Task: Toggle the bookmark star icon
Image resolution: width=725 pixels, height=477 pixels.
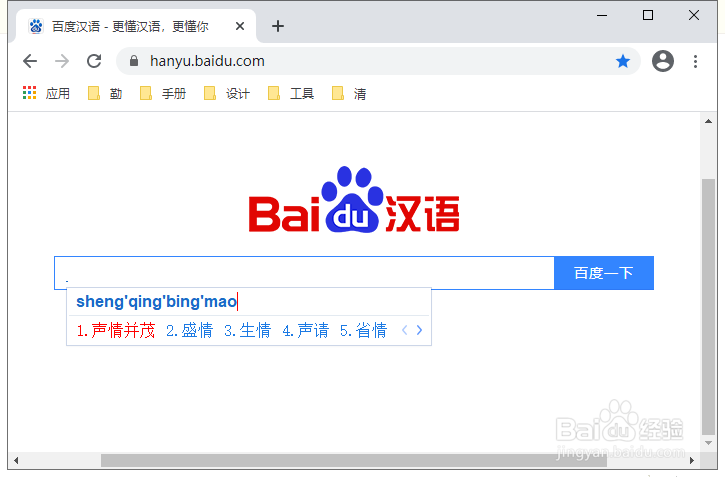Action: point(623,61)
